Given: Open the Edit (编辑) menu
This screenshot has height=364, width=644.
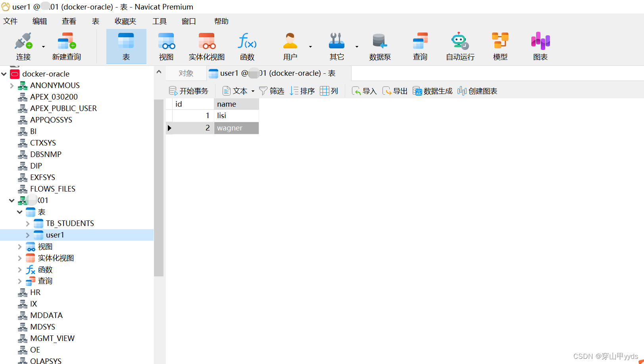Looking at the screenshot, I should (40, 21).
